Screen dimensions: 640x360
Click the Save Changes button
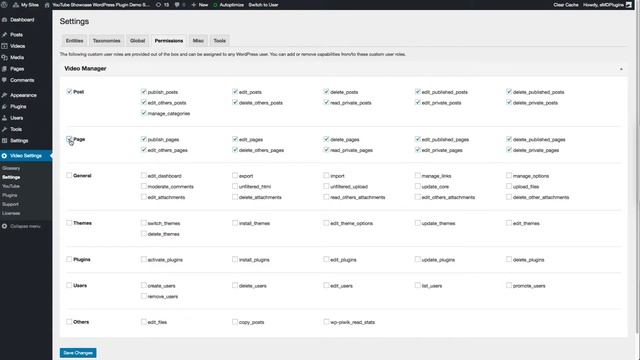[78, 353]
